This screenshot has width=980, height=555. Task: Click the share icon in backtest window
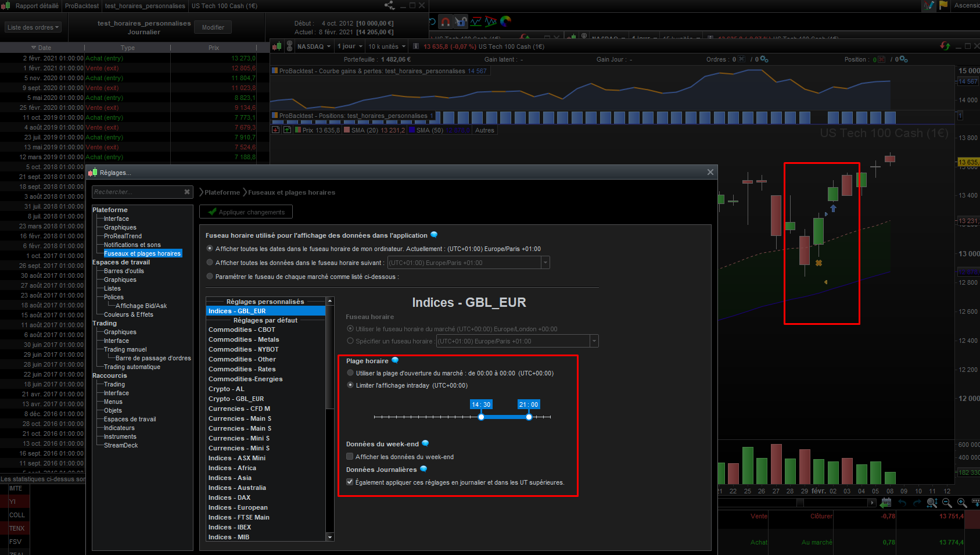pos(389,6)
